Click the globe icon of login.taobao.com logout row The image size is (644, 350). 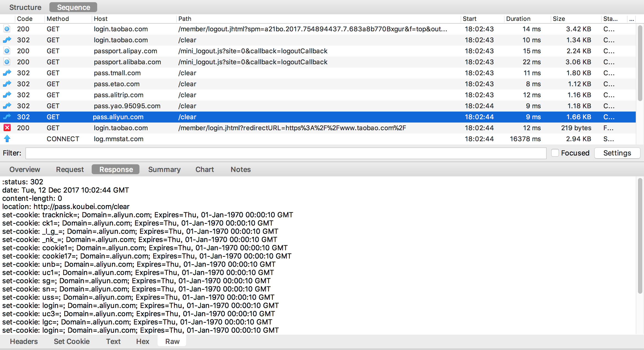point(7,29)
